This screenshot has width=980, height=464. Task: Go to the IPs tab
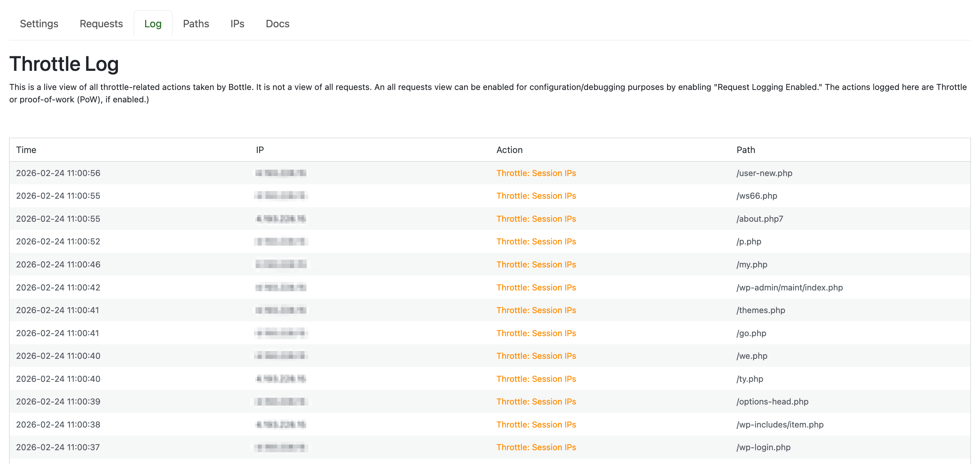237,24
